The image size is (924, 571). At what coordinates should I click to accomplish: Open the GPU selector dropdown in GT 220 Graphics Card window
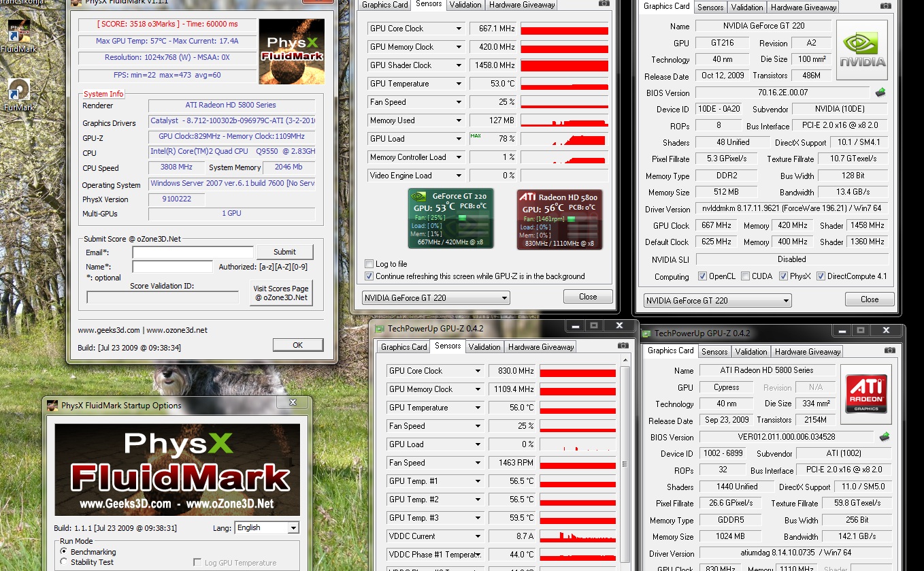(x=717, y=300)
